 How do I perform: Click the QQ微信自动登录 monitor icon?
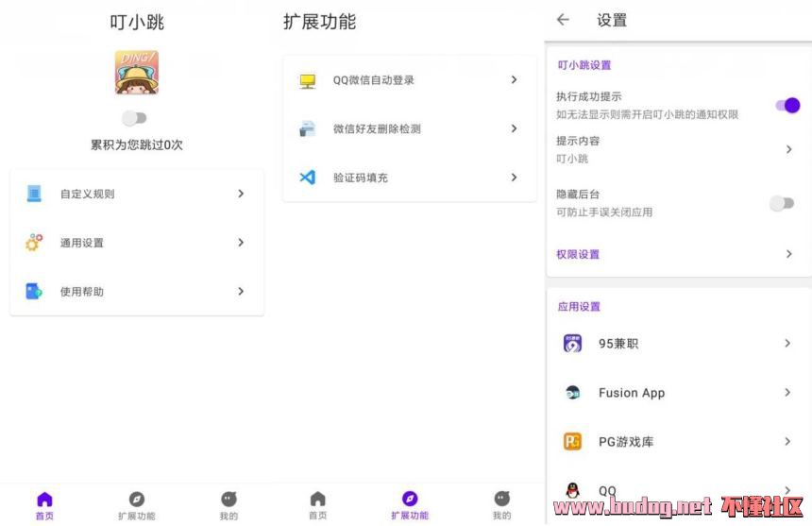point(308,80)
